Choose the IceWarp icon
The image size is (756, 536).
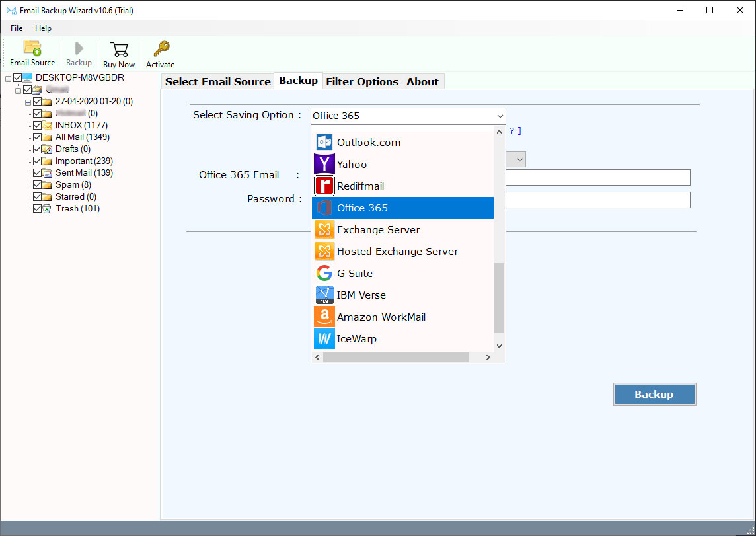(324, 338)
